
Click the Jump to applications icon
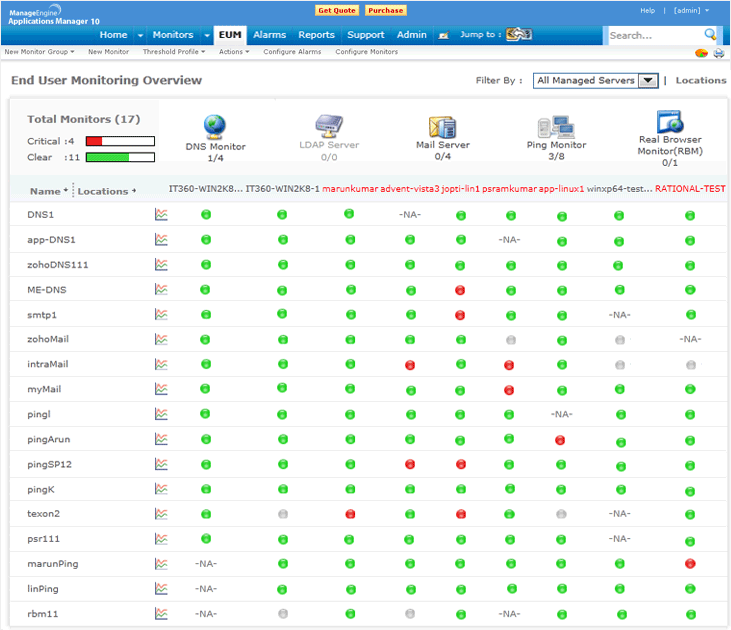tap(519, 34)
